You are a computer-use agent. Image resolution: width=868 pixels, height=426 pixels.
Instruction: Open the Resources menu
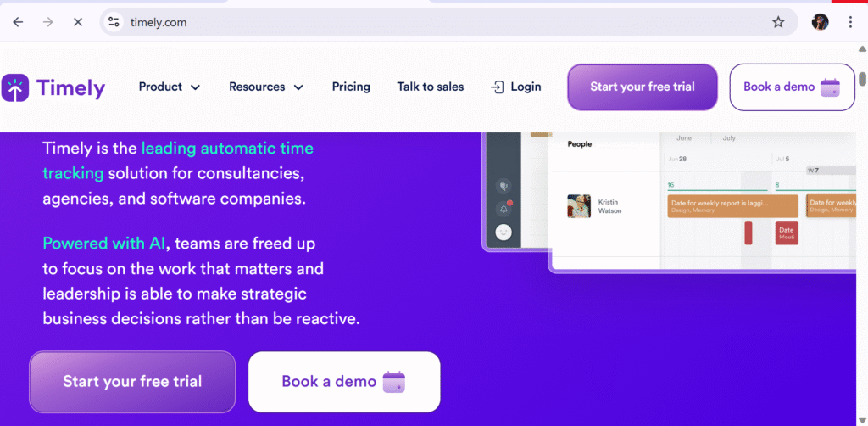click(x=266, y=87)
